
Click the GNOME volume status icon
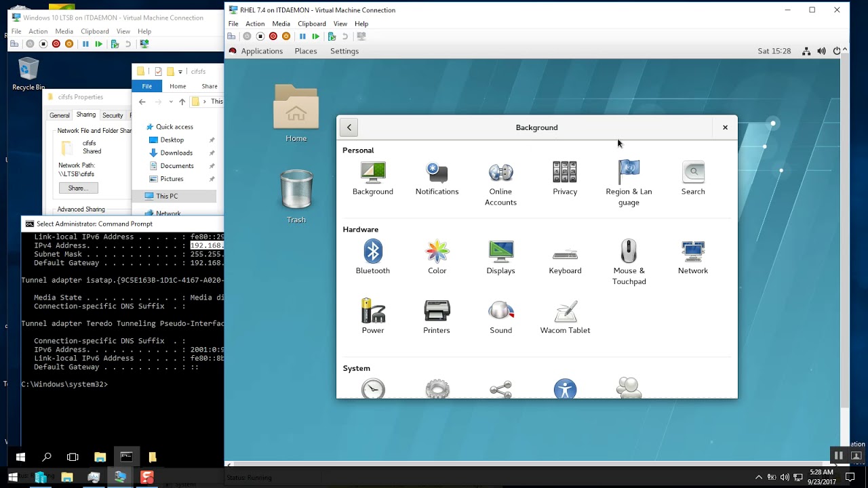pos(821,51)
